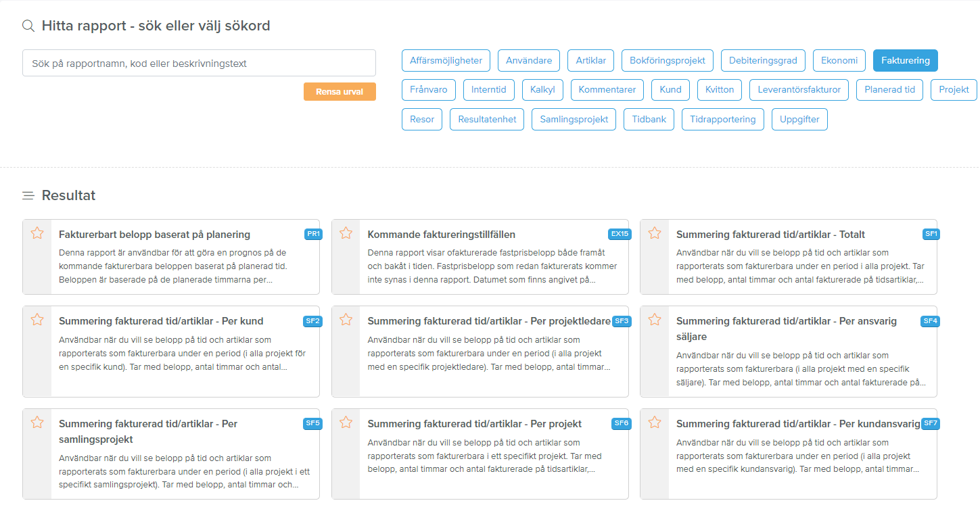Star the Summering fakturerad tid/artiklar - Totalt report

(x=655, y=233)
